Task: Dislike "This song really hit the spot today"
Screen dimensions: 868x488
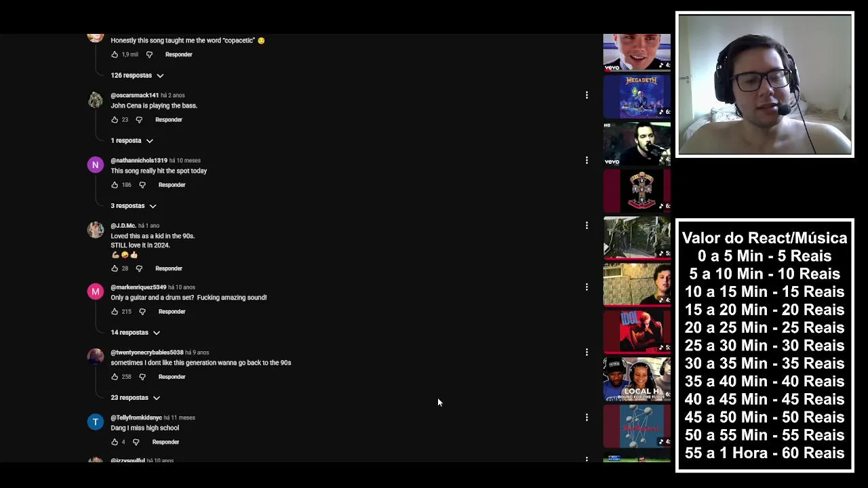Action: point(142,184)
